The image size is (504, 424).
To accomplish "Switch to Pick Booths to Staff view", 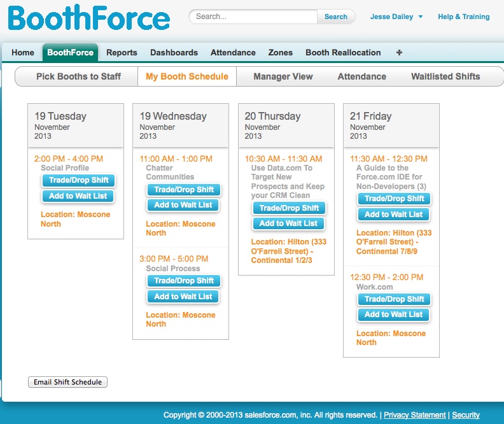I will (78, 76).
